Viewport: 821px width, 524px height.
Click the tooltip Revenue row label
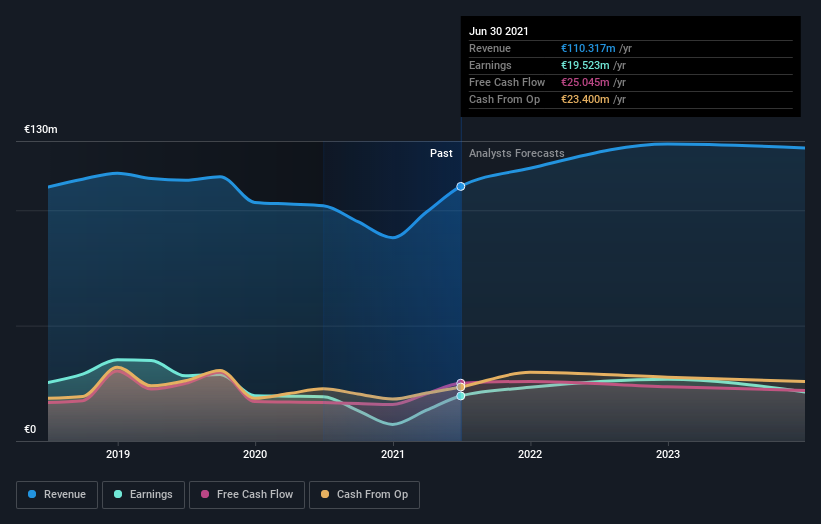click(x=490, y=48)
